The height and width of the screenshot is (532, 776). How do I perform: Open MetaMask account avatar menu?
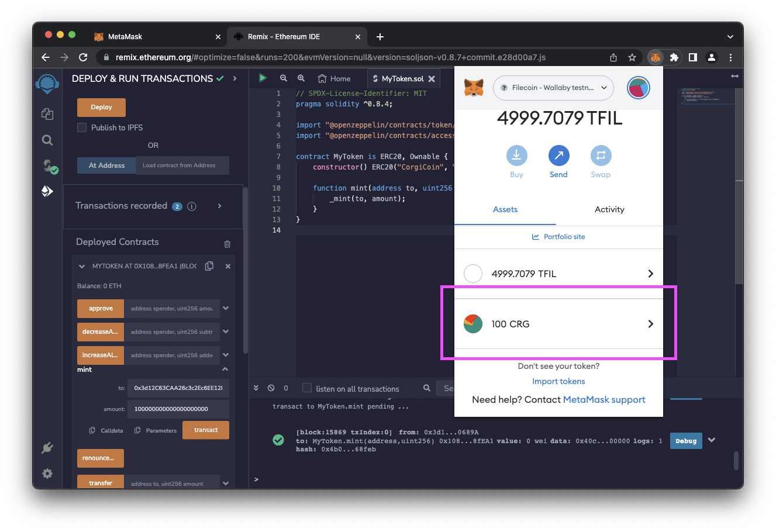(639, 88)
